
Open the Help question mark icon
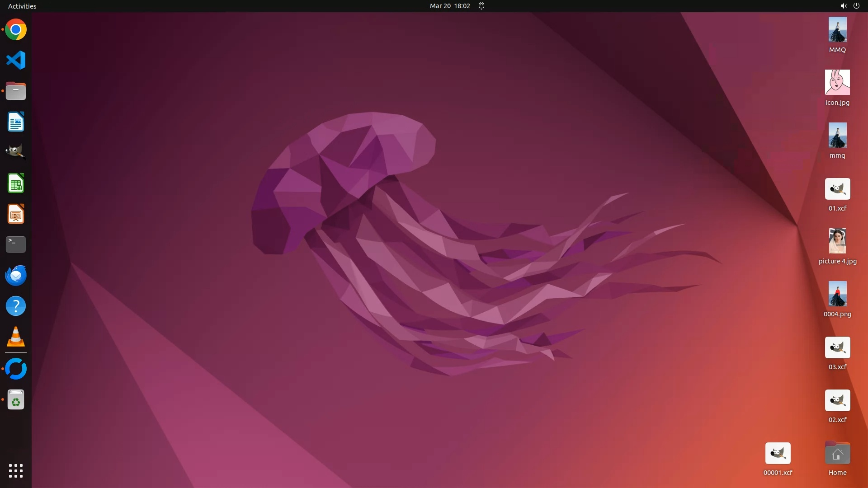16,306
